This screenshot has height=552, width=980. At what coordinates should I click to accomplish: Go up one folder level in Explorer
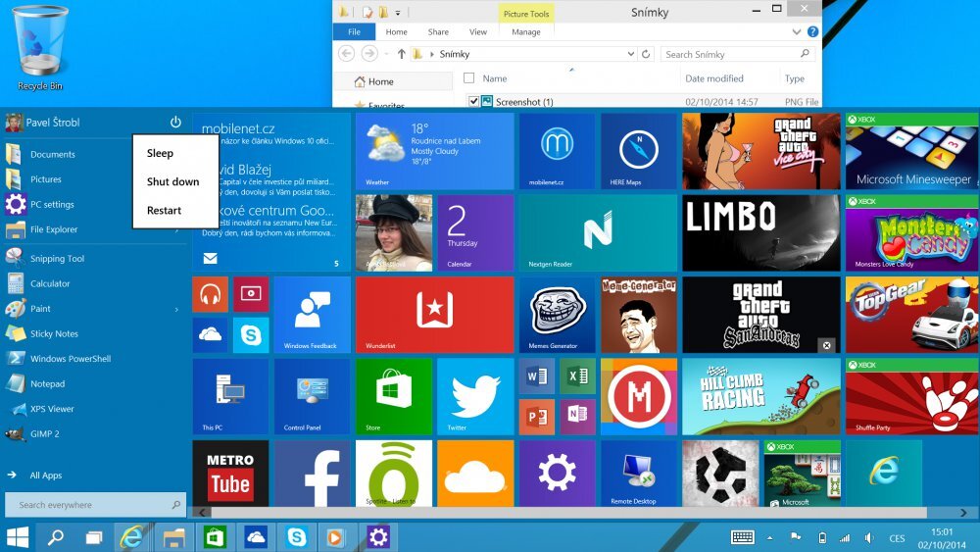point(401,54)
